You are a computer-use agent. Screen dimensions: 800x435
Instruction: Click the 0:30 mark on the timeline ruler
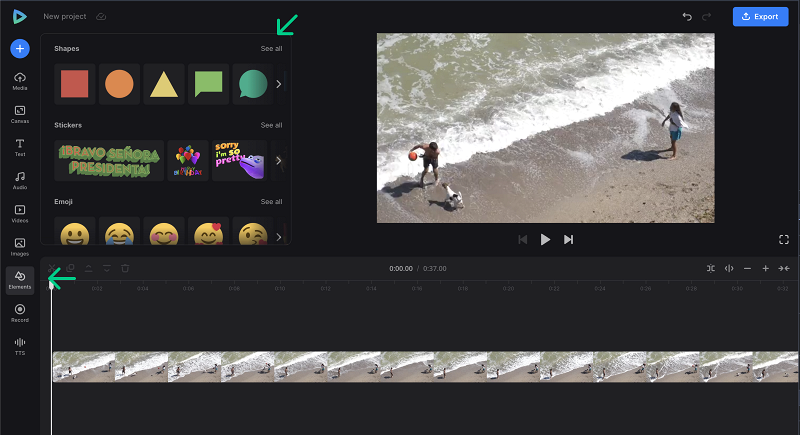click(737, 289)
